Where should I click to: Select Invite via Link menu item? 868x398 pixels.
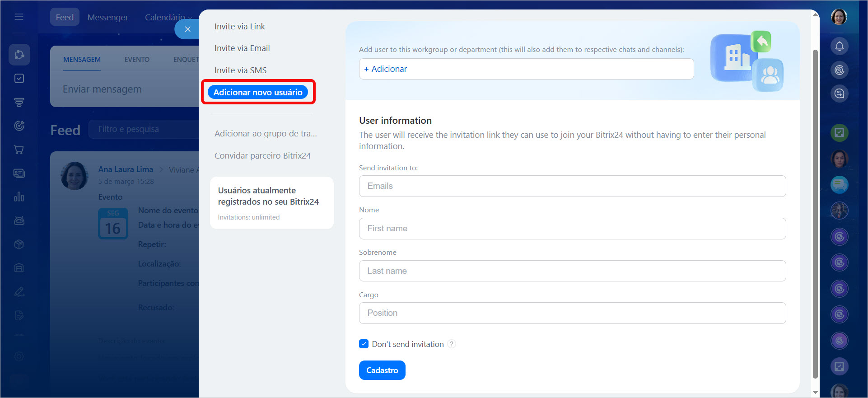240,27
